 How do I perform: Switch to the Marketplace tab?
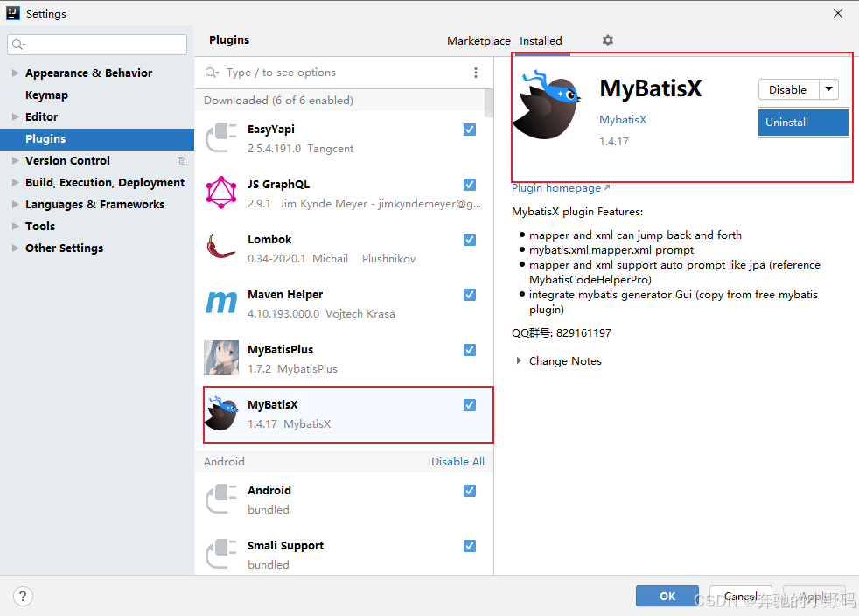478,40
